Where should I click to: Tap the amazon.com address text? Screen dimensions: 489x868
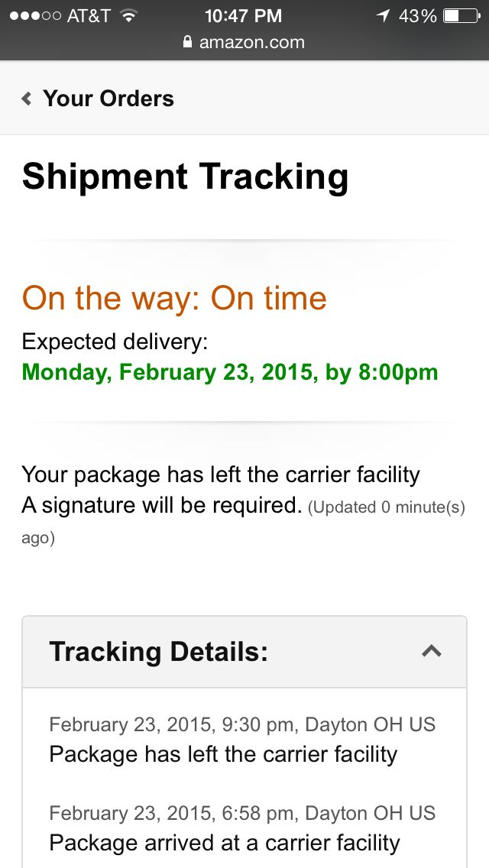coord(251,42)
